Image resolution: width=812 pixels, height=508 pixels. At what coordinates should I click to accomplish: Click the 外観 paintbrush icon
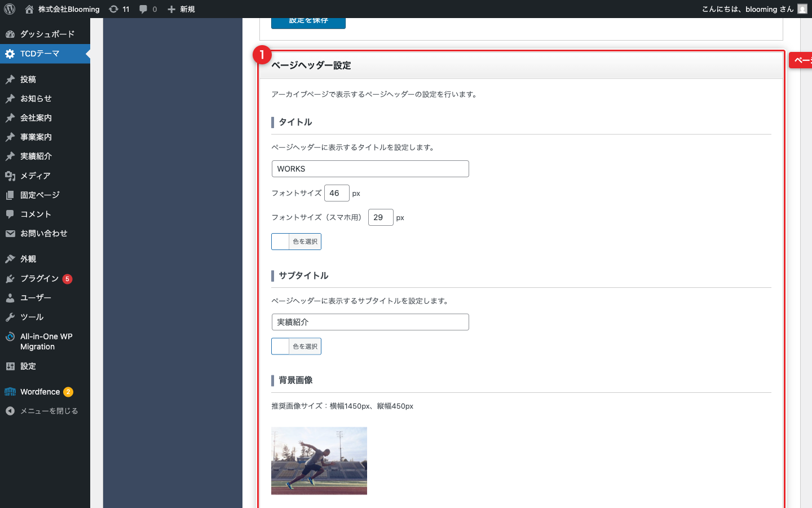10,259
